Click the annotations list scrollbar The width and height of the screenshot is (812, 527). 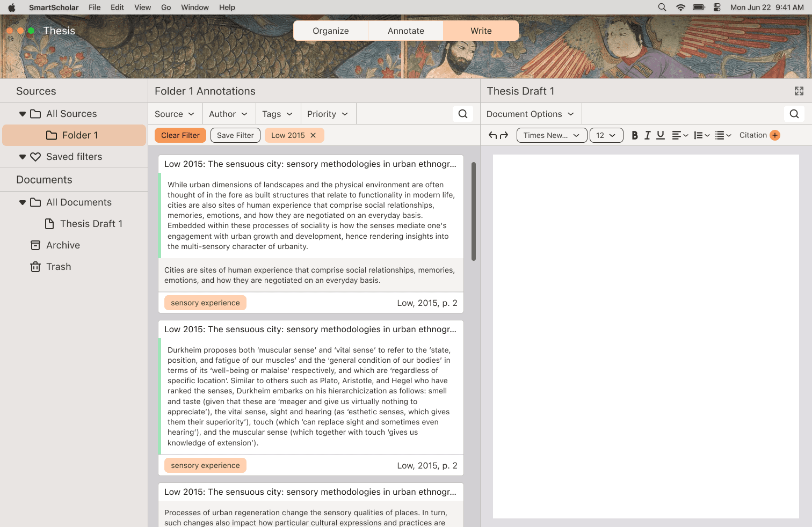pos(474,211)
